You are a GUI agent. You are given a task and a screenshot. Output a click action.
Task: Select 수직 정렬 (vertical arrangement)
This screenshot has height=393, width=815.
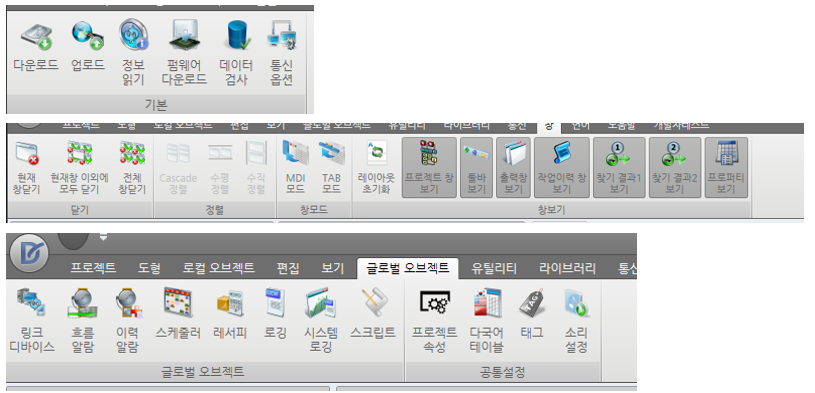pos(256,168)
